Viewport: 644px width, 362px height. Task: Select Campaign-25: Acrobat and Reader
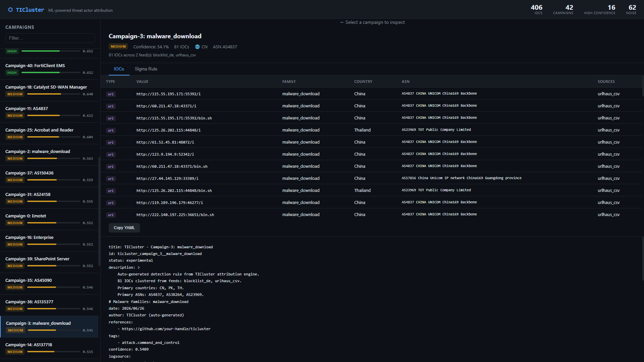point(49,133)
